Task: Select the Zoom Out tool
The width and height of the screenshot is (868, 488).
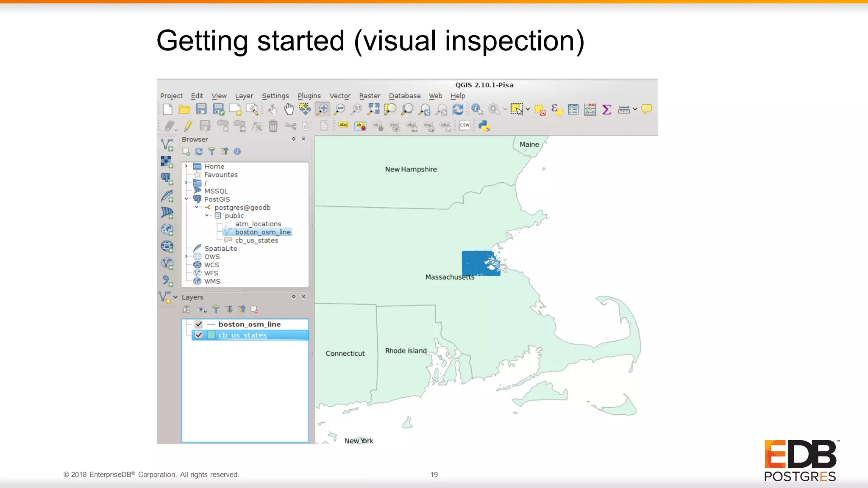Action: (x=339, y=109)
